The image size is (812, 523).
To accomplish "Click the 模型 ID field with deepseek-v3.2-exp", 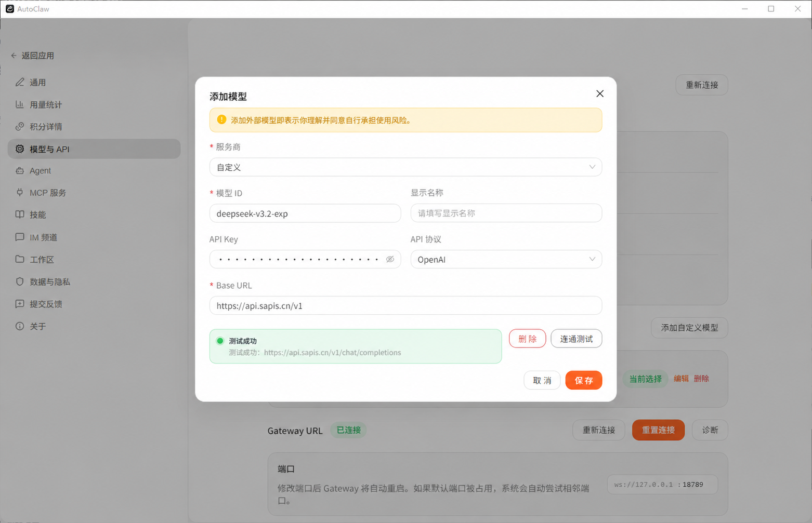I will [x=305, y=213].
